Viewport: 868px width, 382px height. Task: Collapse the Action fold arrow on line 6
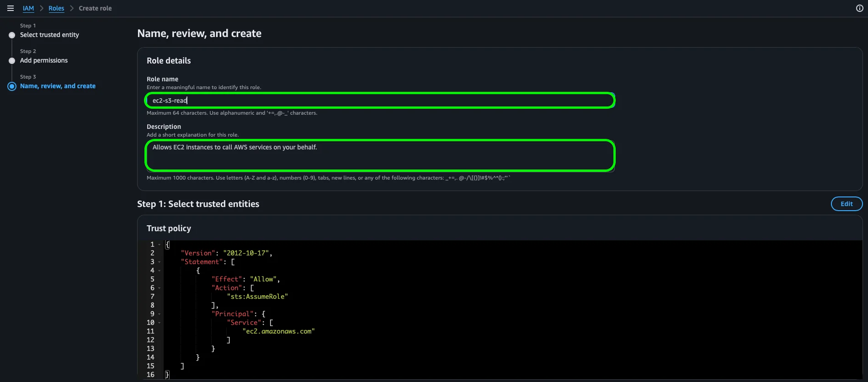(159, 288)
